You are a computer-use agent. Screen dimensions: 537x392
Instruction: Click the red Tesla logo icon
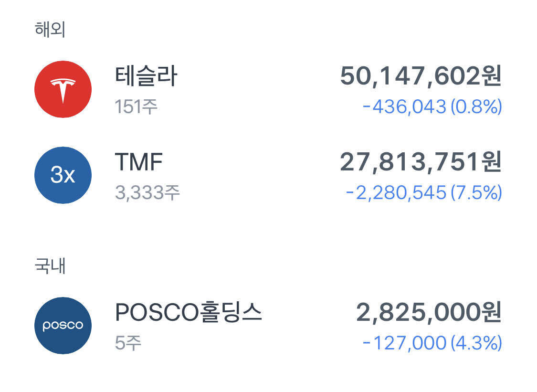63,89
